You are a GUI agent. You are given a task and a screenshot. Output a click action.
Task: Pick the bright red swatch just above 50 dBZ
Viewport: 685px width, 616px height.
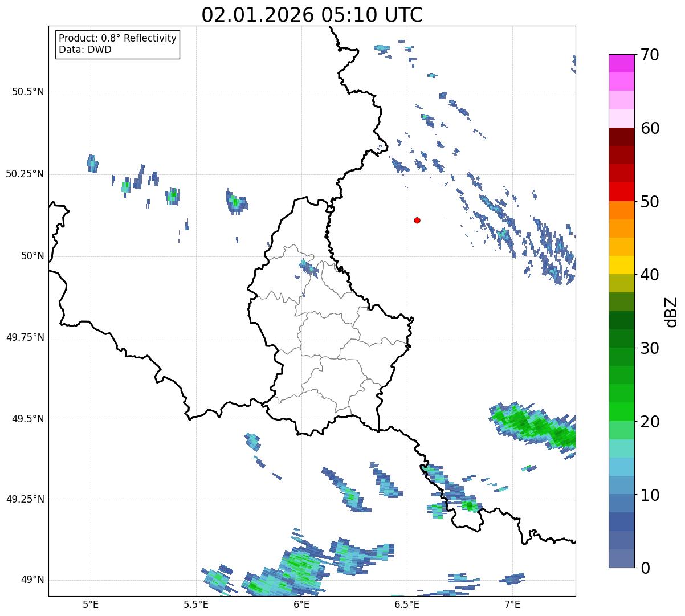pos(621,192)
